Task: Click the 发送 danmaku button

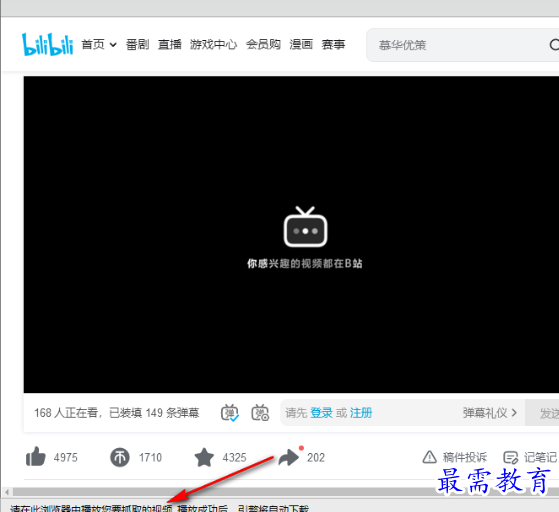Action: click(x=543, y=413)
